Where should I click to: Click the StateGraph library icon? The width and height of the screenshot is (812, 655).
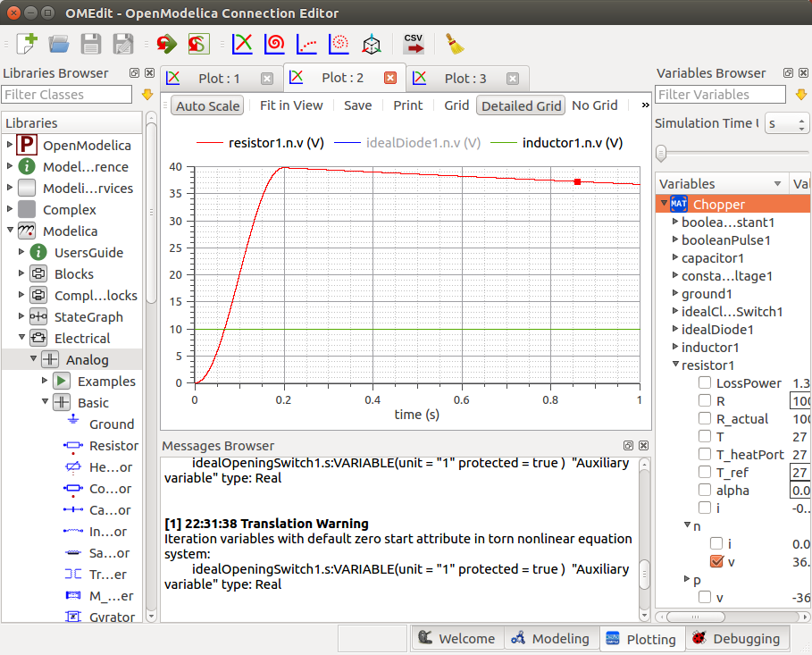pyautogui.click(x=38, y=316)
